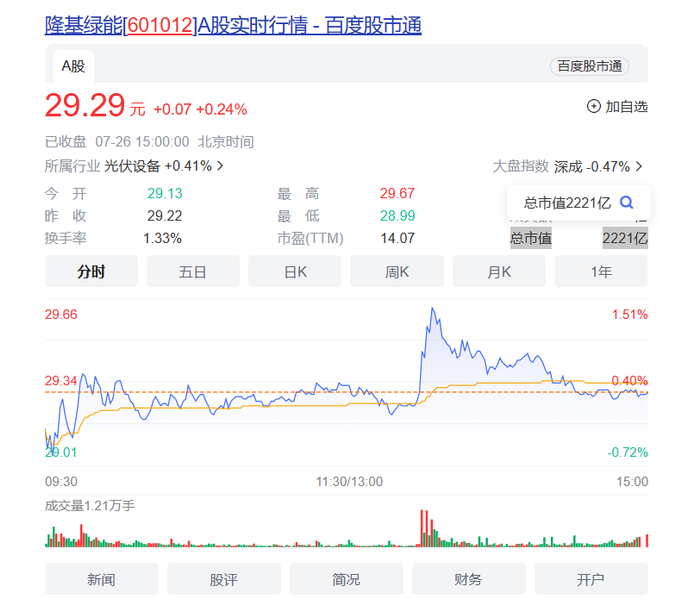The height and width of the screenshot is (599, 700).
Task: Click the 1.51% percent axis label
Action: [x=629, y=315]
